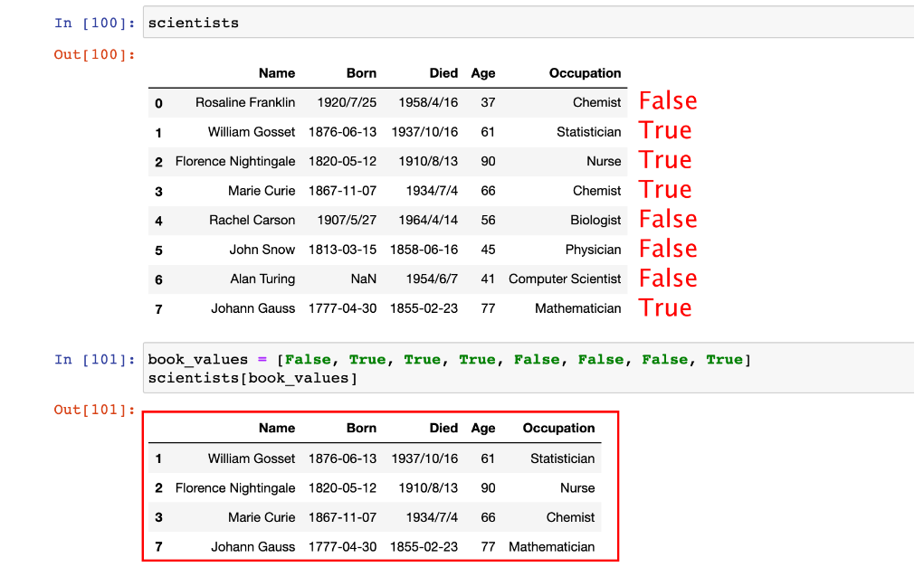Select the Out[100]: prompt label
Screen dimensions: 924x567
tap(94, 55)
